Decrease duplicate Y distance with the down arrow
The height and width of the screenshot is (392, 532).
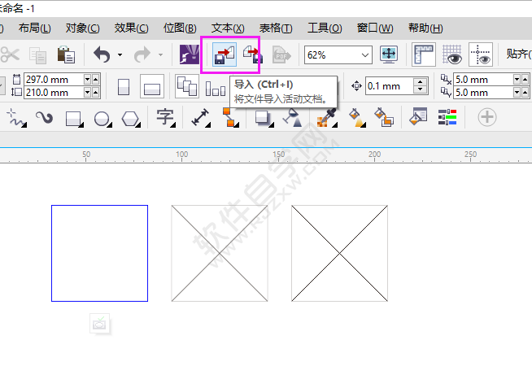(x=517, y=92)
